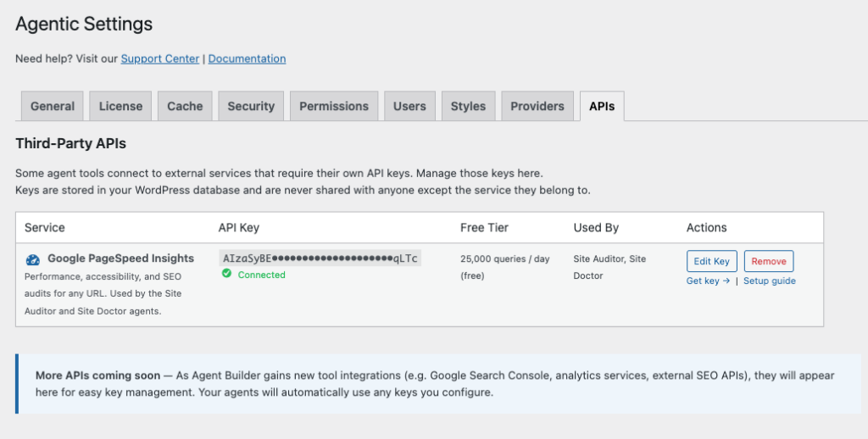Click the Service column header

45,227
